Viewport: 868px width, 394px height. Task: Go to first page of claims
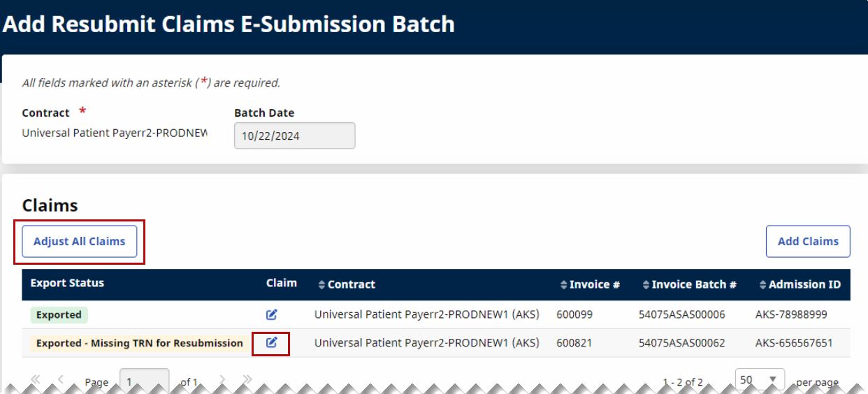tap(36, 379)
